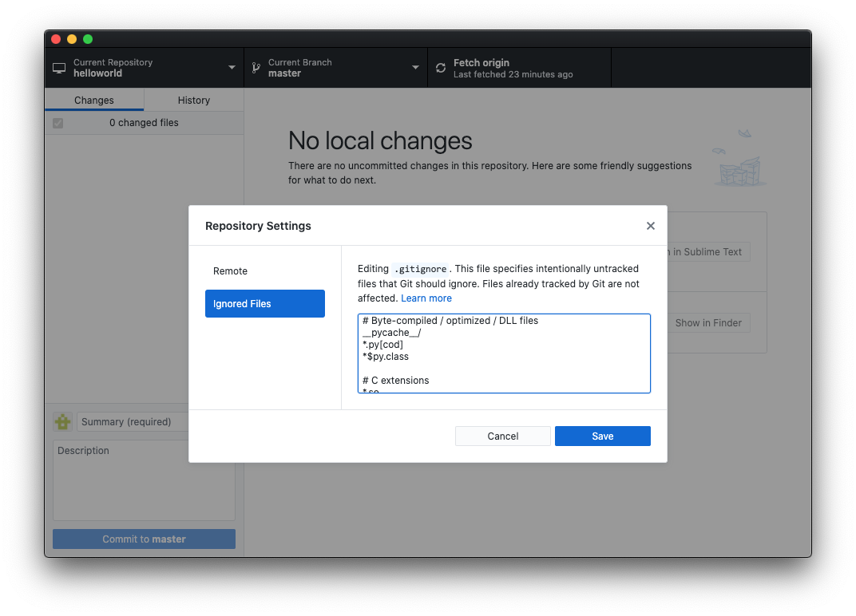Expand the Current Branch dropdown arrow
The width and height of the screenshot is (856, 616).
tap(415, 68)
